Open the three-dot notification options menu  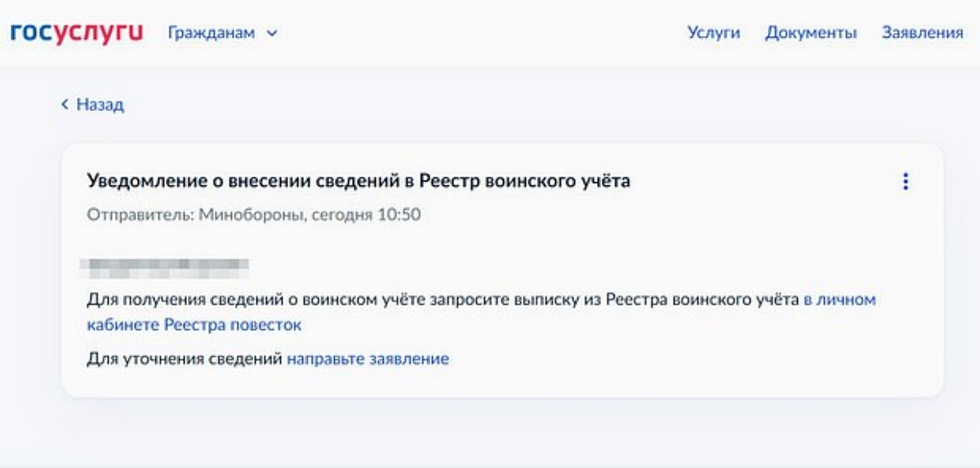(x=905, y=181)
